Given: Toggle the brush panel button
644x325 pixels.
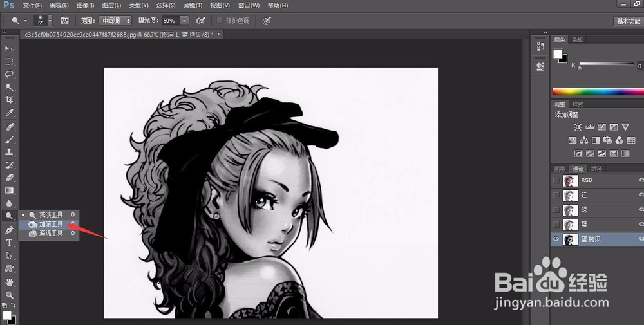Looking at the screenshot, I should [x=64, y=21].
